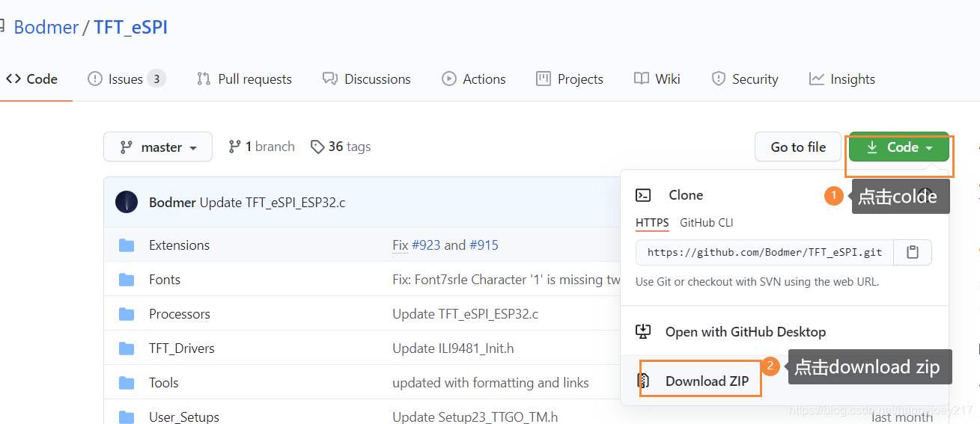Expand the master branch dropdown
The height and width of the screenshot is (424, 980).
[x=158, y=147]
